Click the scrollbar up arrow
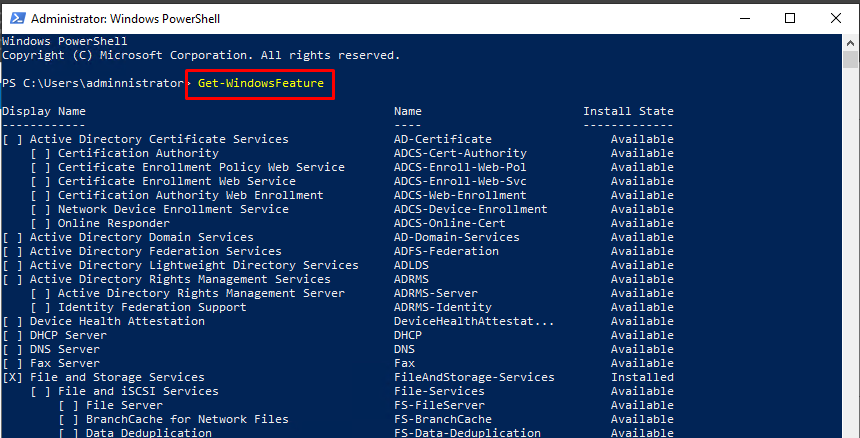 click(x=851, y=43)
